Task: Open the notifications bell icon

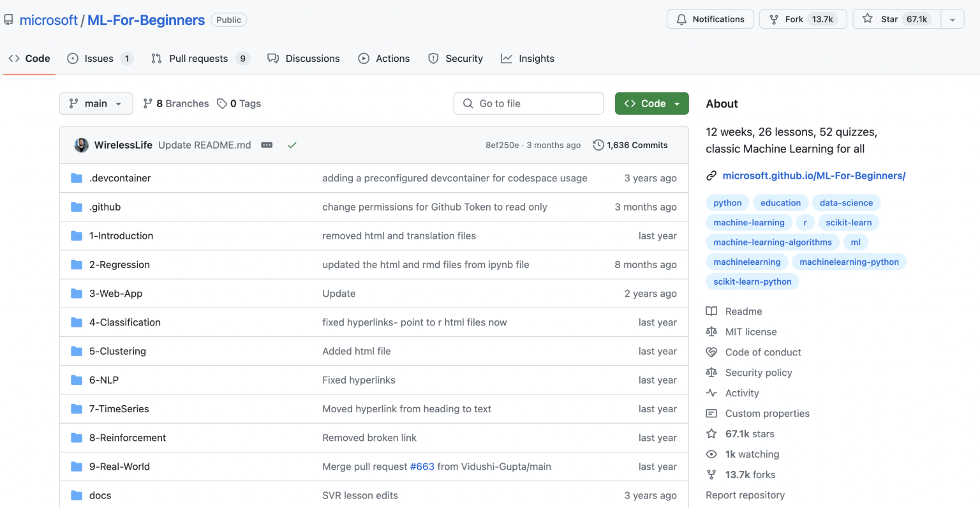Action: tap(680, 19)
